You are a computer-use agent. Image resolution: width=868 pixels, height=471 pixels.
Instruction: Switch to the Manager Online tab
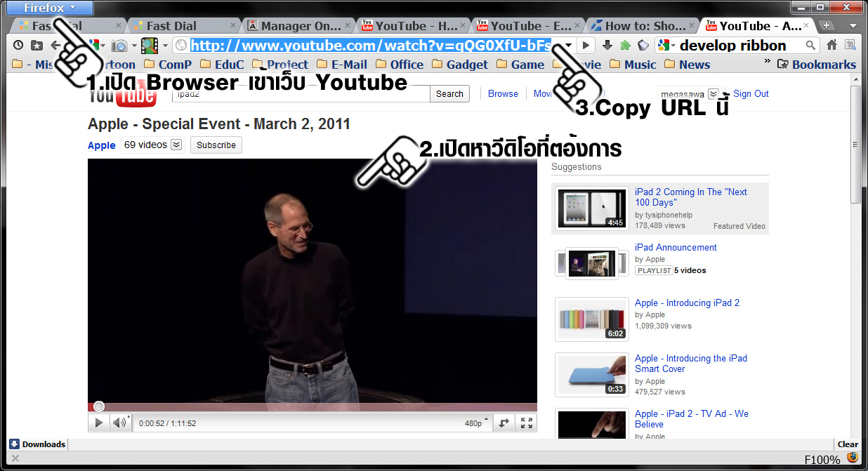(300, 26)
